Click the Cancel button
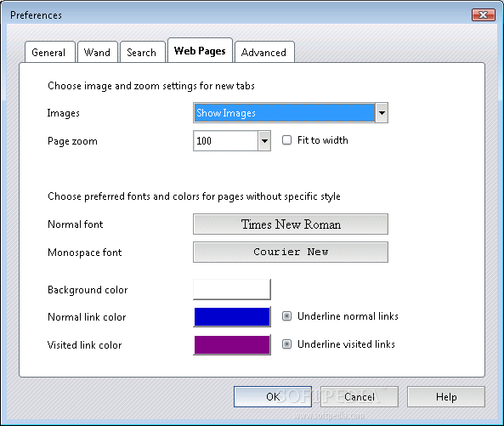The image size is (504, 426). [x=360, y=397]
